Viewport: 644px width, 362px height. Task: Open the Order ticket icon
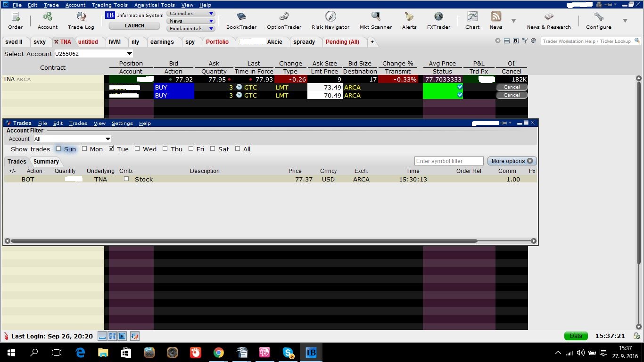[15, 21]
